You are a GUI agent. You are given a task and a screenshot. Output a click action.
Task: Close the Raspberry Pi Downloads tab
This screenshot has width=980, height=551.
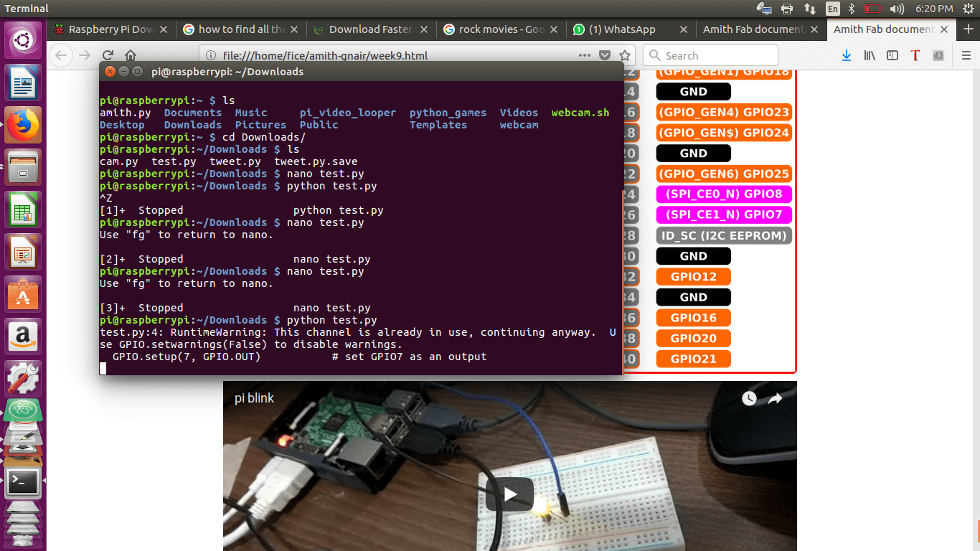(164, 29)
